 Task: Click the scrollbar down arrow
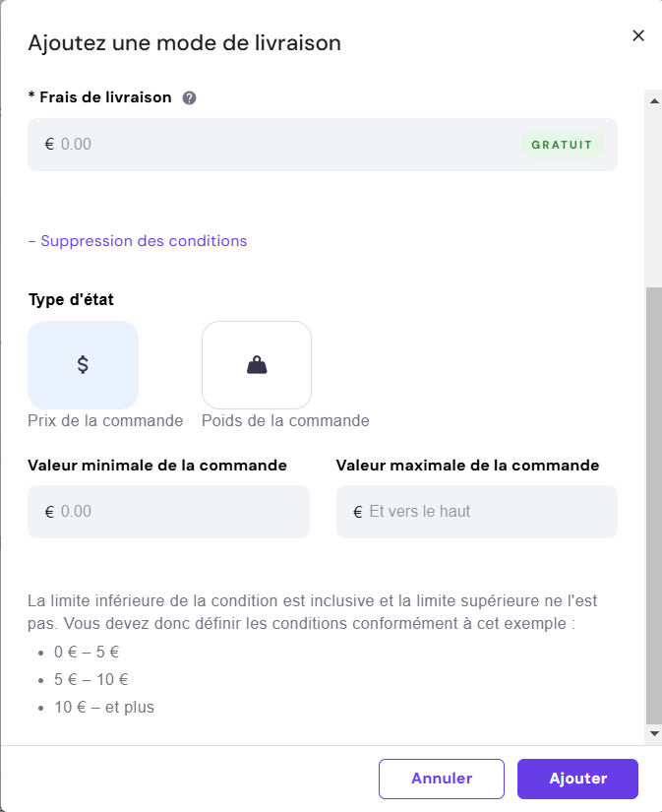pos(653,734)
